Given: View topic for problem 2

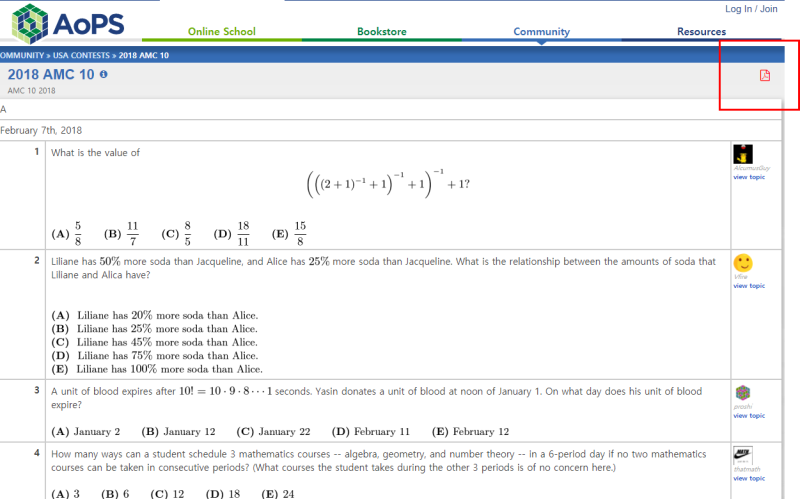Looking at the screenshot, I should pyautogui.click(x=749, y=286).
